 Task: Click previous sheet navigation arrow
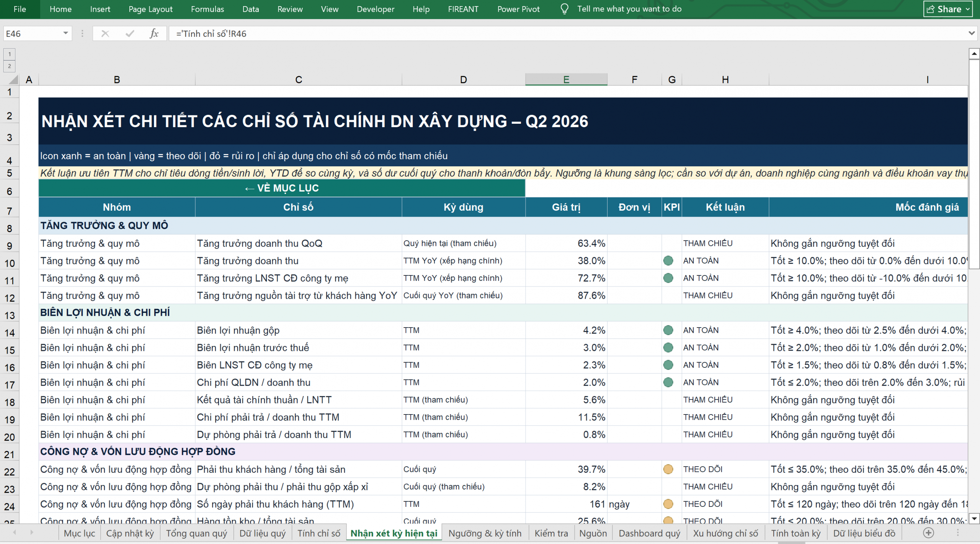pos(15,533)
